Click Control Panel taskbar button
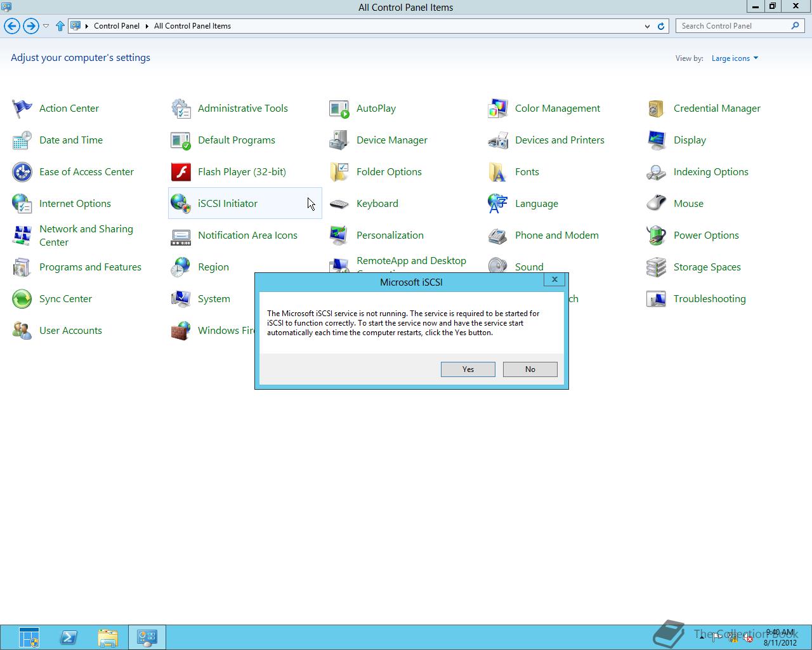 click(x=147, y=637)
